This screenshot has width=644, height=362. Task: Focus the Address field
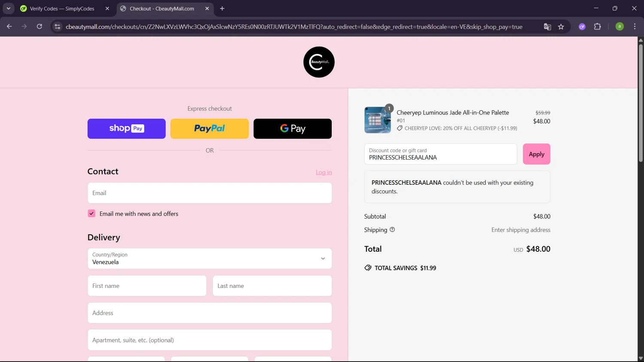(x=210, y=313)
